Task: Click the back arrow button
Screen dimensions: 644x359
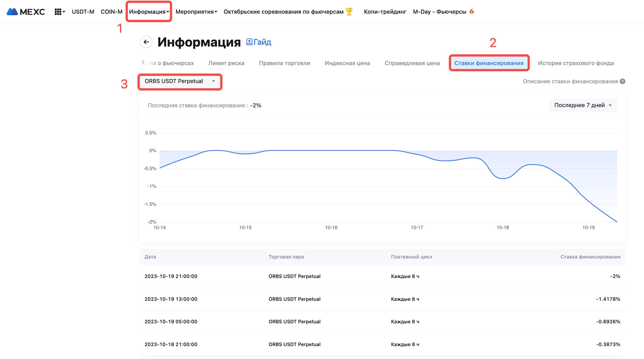Action: click(x=146, y=42)
